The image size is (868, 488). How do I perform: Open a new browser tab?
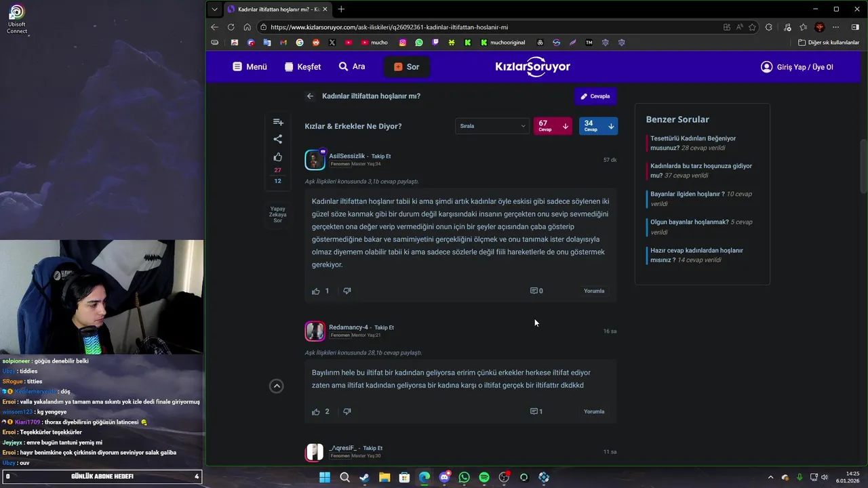pos(341,9)
